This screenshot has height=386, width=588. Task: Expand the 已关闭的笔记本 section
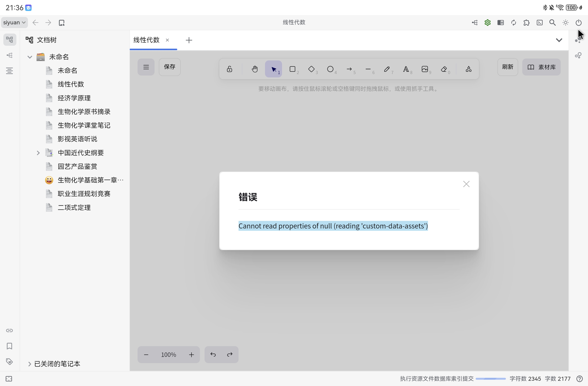pos(30,364)
